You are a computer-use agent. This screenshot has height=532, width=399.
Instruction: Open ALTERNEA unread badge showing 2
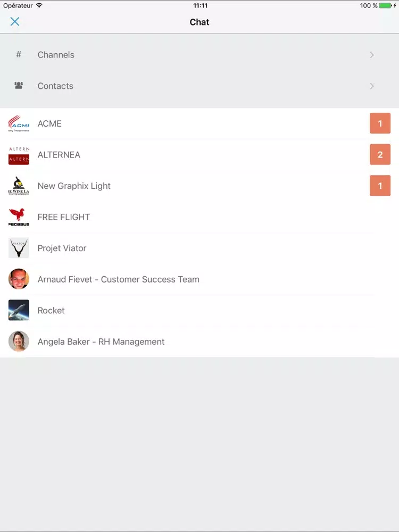[380, 154]
